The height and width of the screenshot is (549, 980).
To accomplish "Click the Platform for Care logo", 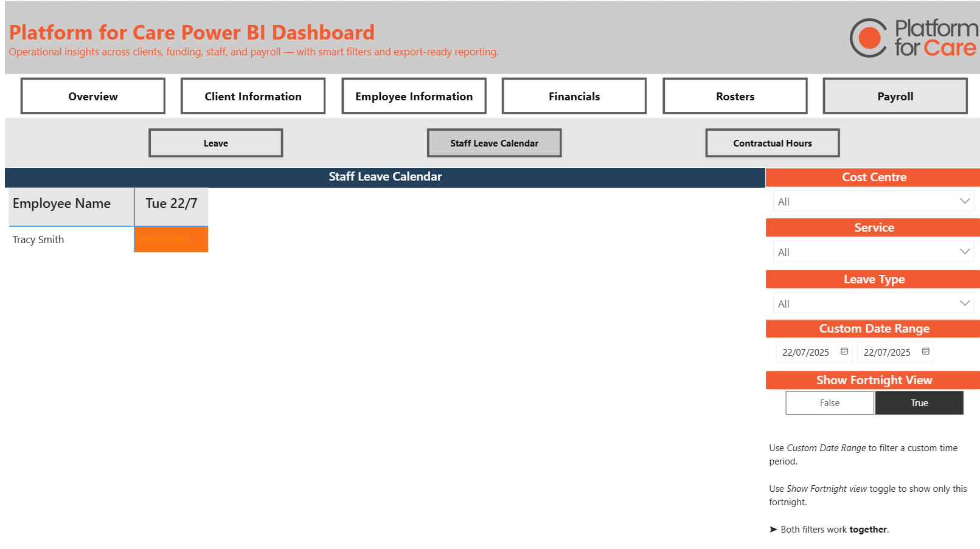I will tap(914, 38).
